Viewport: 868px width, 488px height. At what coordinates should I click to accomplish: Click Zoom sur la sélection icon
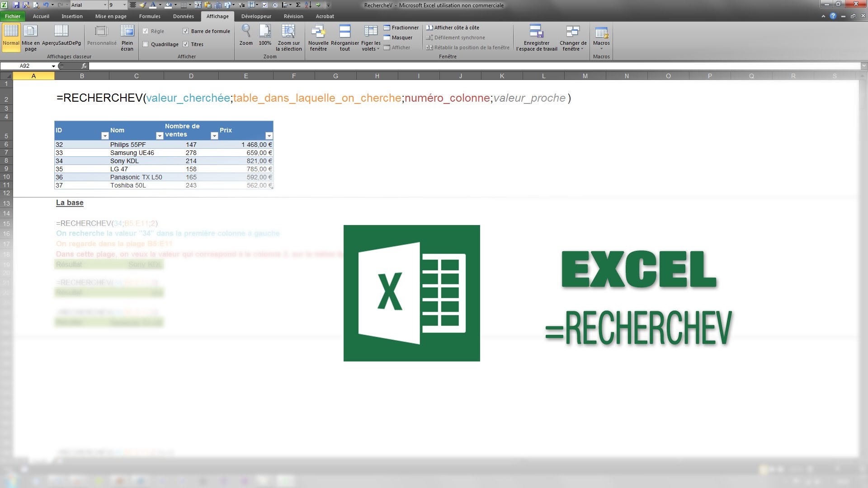[x=288, y=32]
